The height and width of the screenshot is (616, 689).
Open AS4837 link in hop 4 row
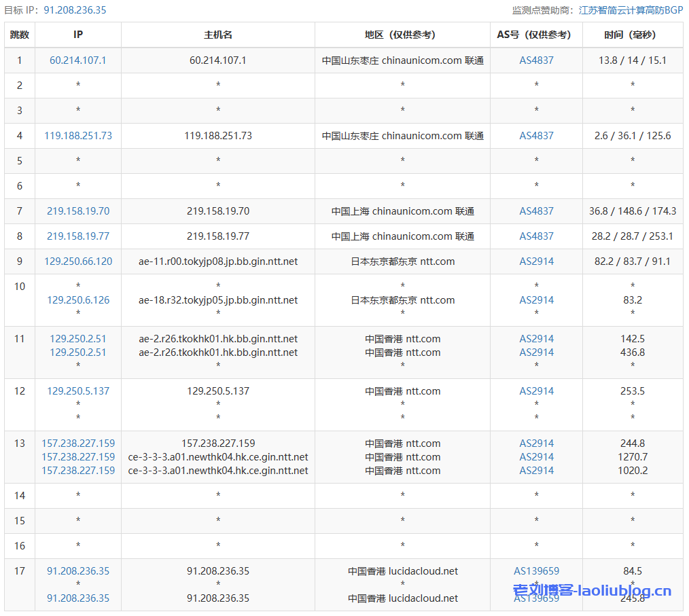[x=536, y=136]
